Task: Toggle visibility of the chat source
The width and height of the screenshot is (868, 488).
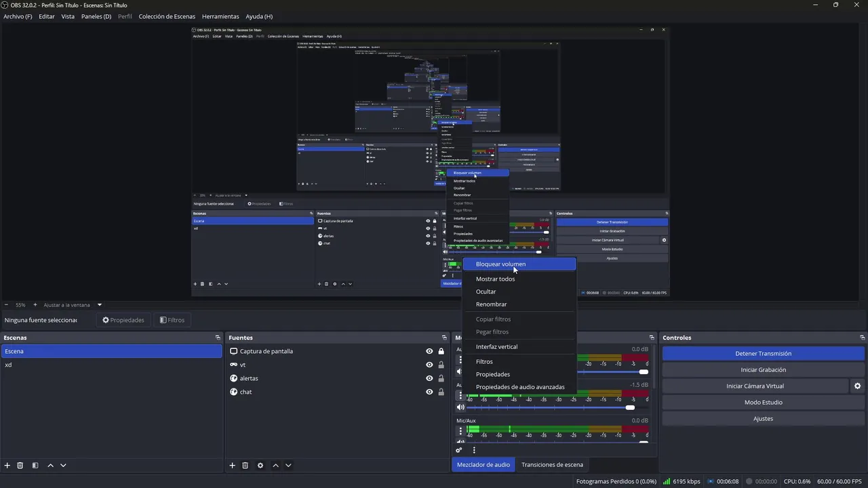Action: (429, 392)
